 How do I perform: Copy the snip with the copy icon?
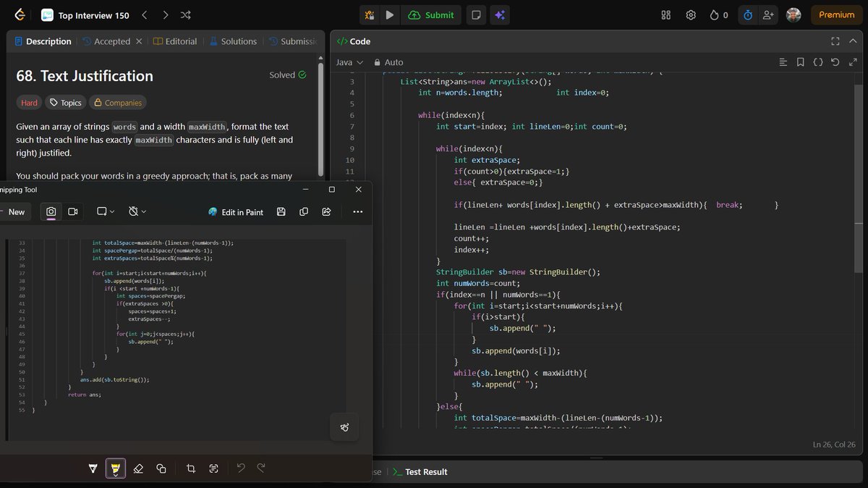304,211
